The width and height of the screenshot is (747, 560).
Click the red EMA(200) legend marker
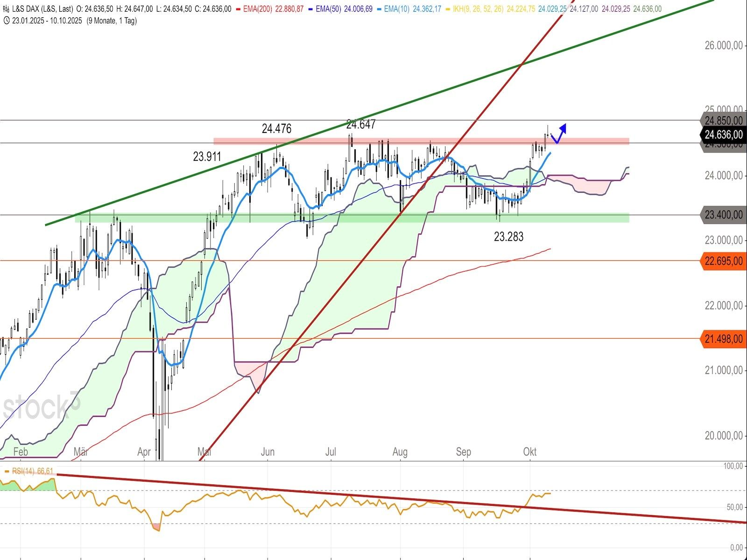tap(238, 9)
